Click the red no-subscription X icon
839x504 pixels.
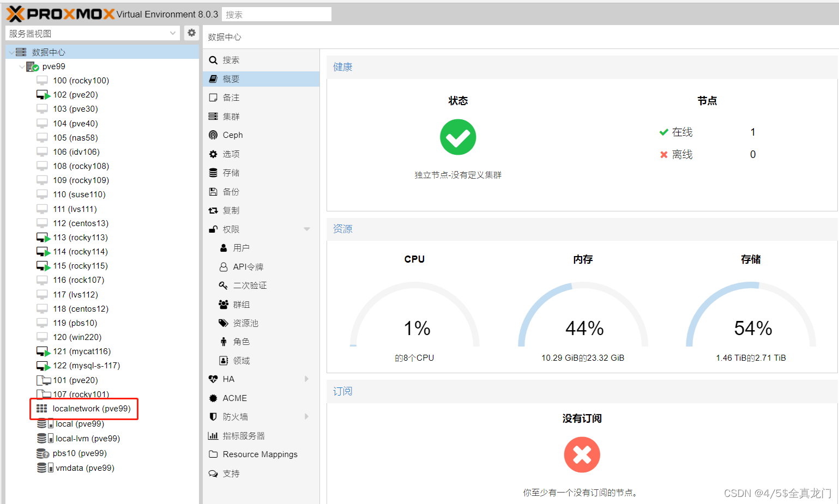582,455
